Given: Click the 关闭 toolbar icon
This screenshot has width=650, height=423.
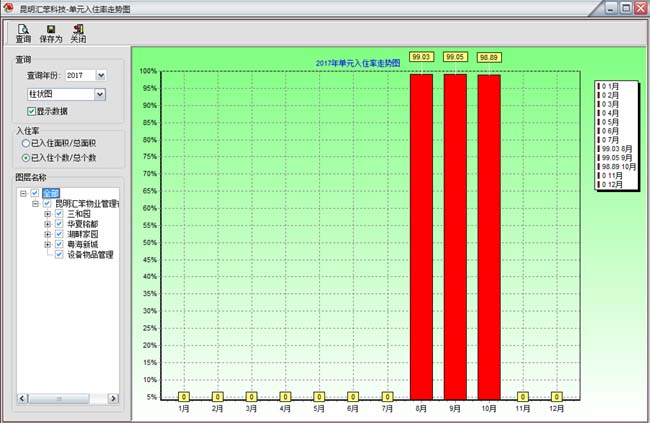Looking at the screenshot, I should [x=78, y=33].
